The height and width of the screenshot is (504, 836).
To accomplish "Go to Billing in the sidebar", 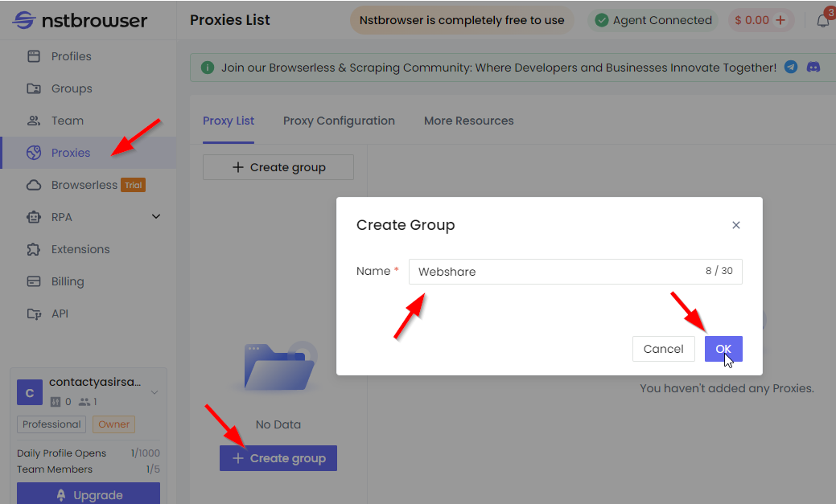I will coord(67,281).
